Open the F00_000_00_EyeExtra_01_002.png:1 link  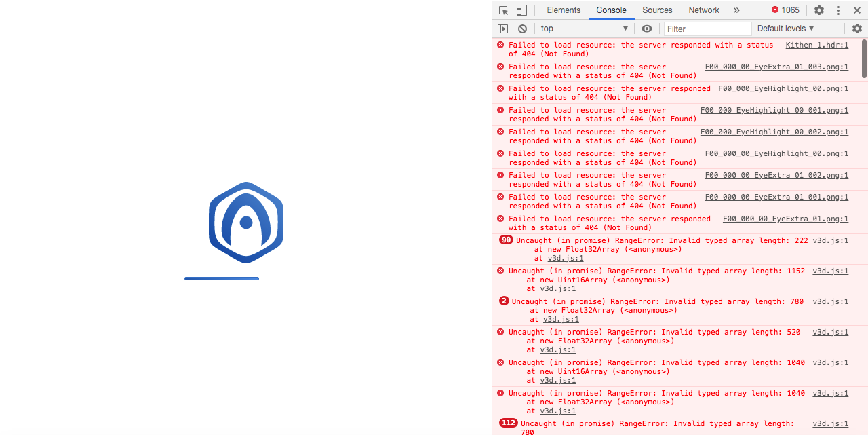point(776,175)
